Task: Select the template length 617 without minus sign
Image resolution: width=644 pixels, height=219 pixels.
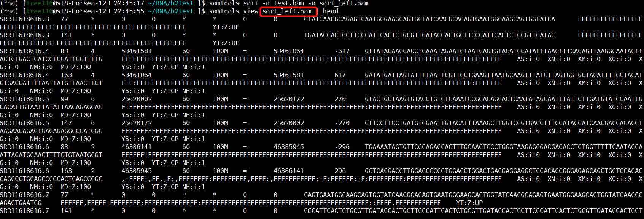Action: click(x=340, y=75)
